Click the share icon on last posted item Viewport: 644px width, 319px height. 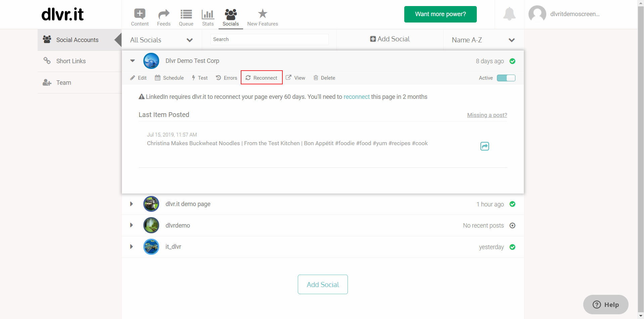[x=485, y=146]
